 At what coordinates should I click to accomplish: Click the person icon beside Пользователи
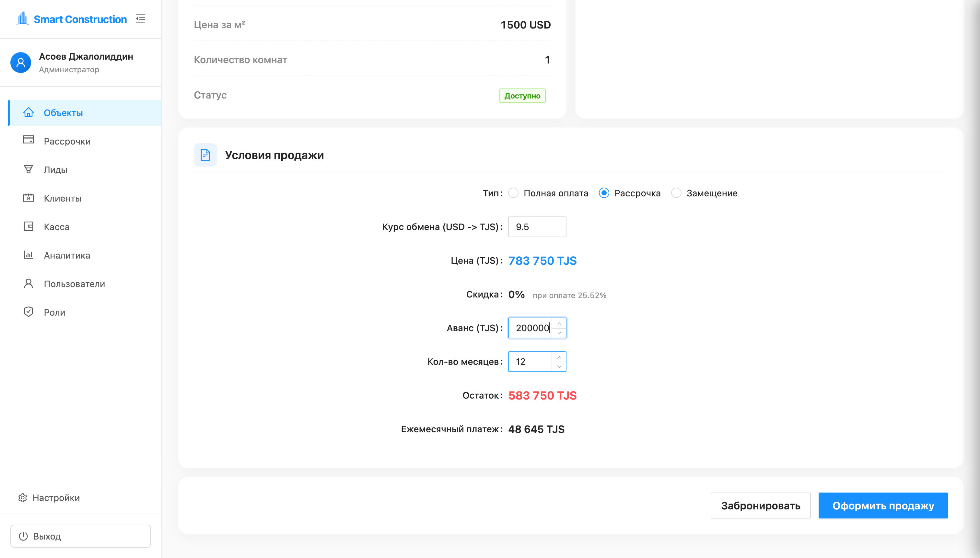click(x=29, y=283)
